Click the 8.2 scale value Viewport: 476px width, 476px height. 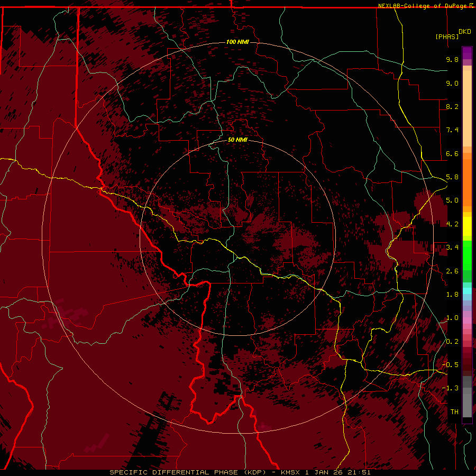[x=452, y=106]
